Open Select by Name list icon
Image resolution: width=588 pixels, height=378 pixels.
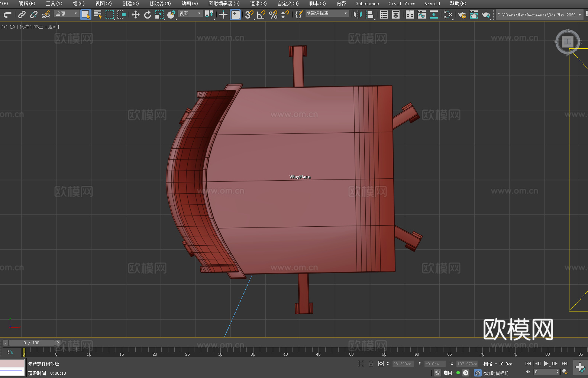pos(98,14)
